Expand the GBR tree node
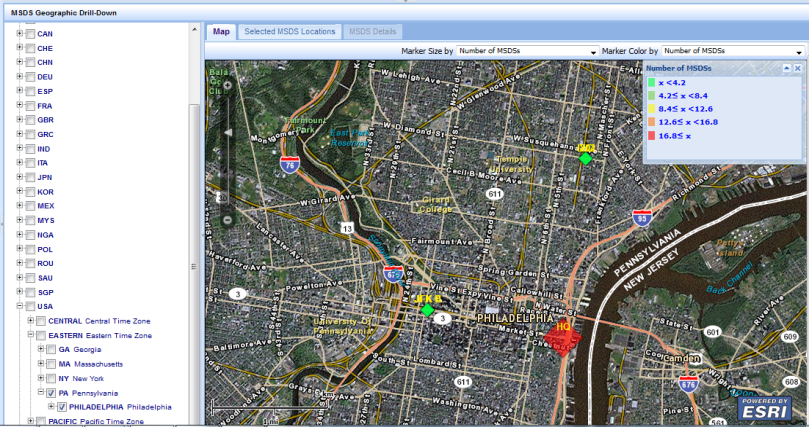Screen dimensions: 809x427 point(20,119)
